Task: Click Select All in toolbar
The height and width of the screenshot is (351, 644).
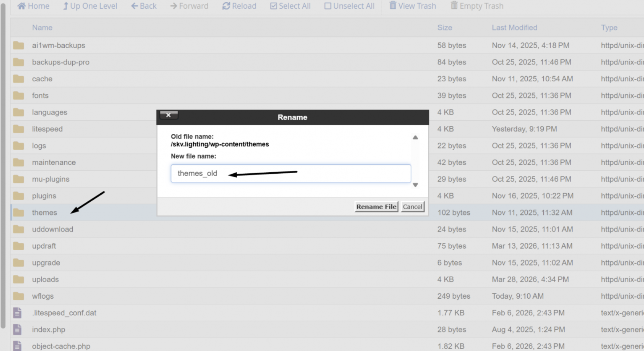Action: click(290, 6)
